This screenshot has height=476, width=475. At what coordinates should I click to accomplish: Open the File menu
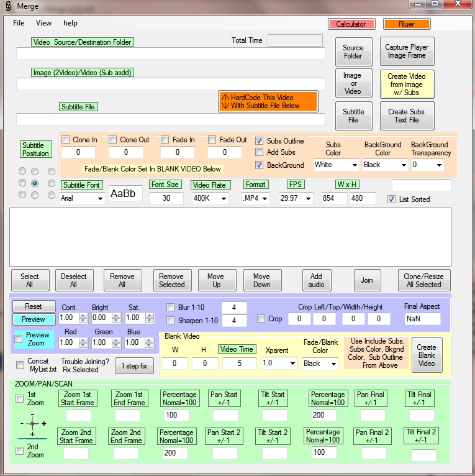coord(19,23)
